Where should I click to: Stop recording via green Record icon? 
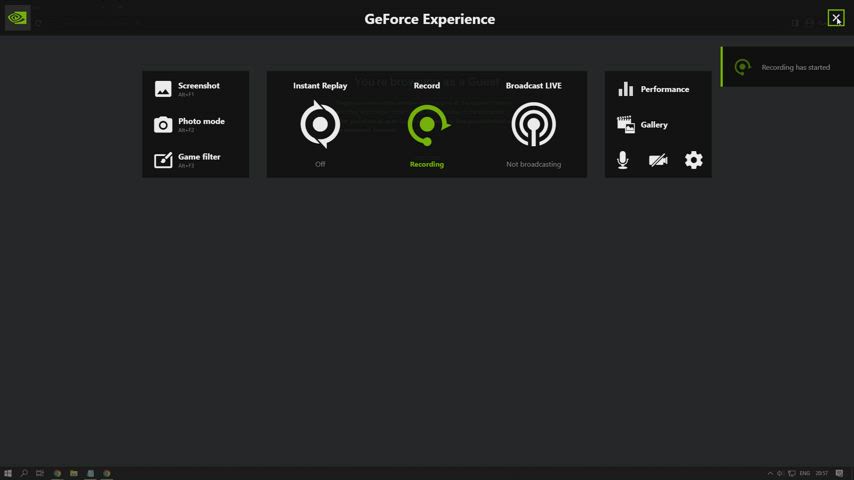point(428,125)
